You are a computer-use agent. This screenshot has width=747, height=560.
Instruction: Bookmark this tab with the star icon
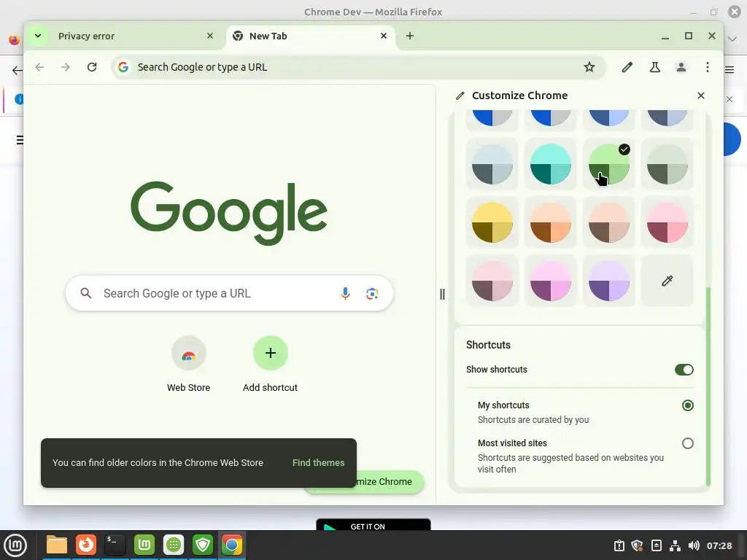coord(589,67)
